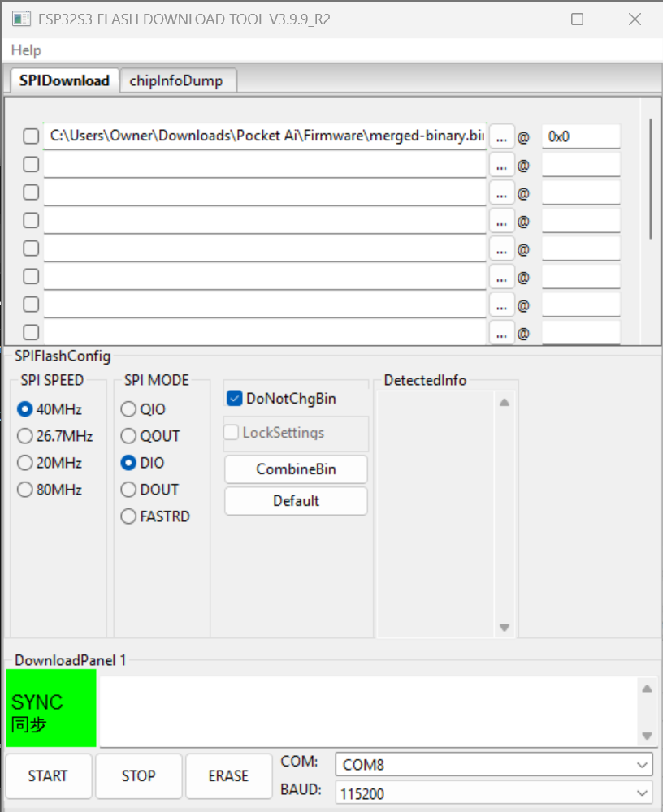This screenshot has width=663, height=812.
Task: Open the browse dialog on the last visible row
Action: click(x=501, y=331)
